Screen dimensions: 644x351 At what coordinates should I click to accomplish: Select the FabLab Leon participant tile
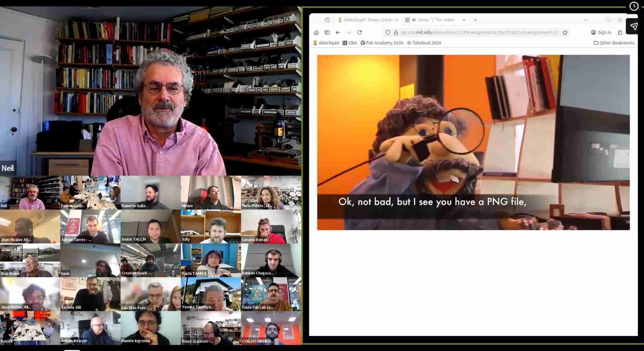[x=90, y=193]
